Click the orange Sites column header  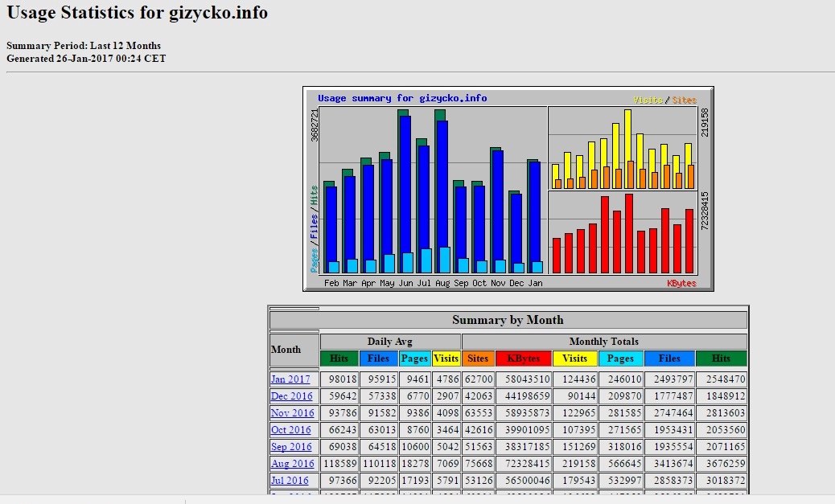pos(478,359)
